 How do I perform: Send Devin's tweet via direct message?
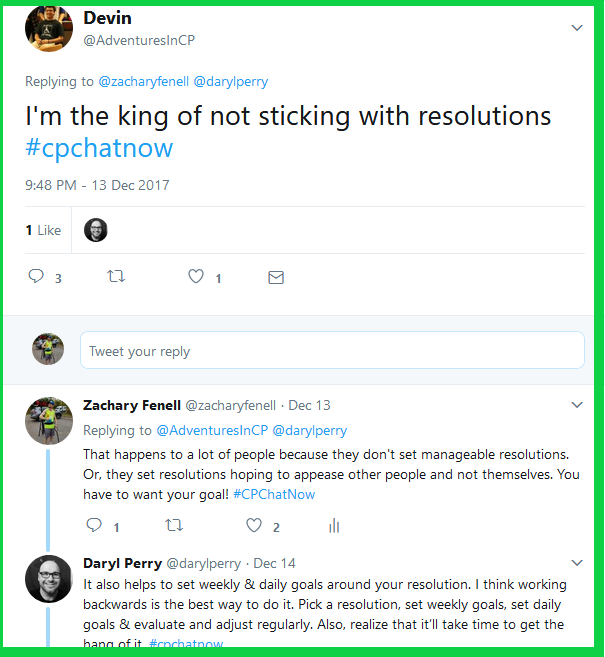click(276, 277)
